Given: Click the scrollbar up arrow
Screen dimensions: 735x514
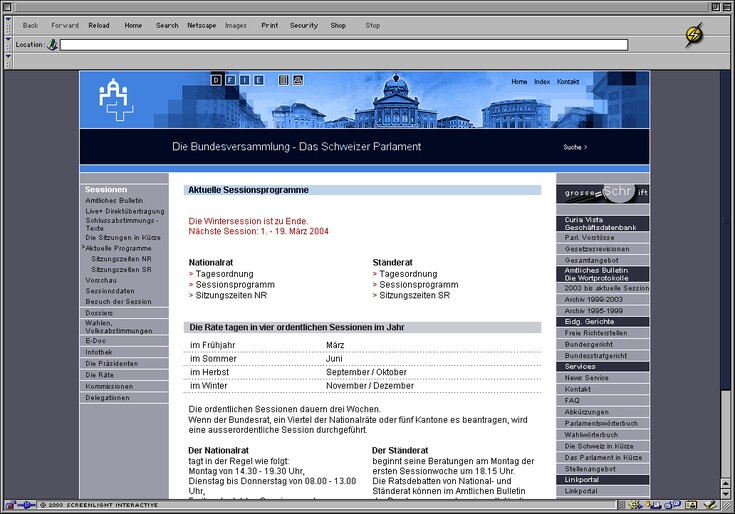Looking at the screenshot, I should [726, 484].
